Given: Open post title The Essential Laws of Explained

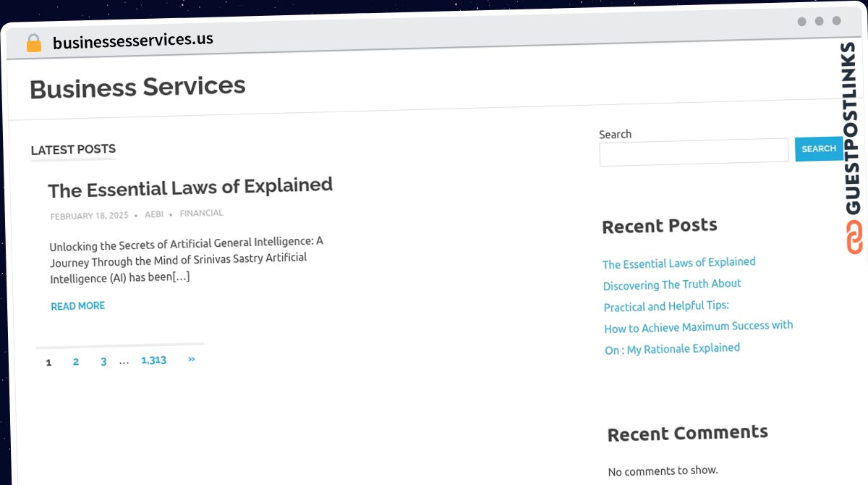Looking at the screenshot, I should point(190,187).
